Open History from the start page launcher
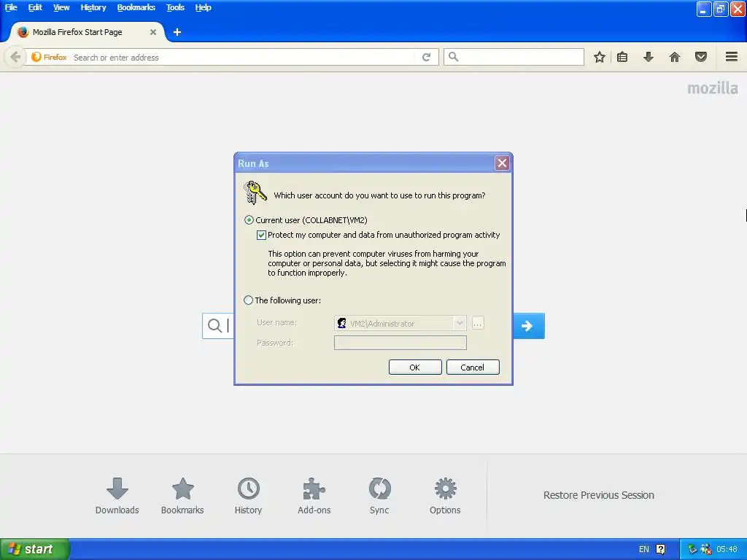Viewport: 747px width, 560px height. point(248,496)
